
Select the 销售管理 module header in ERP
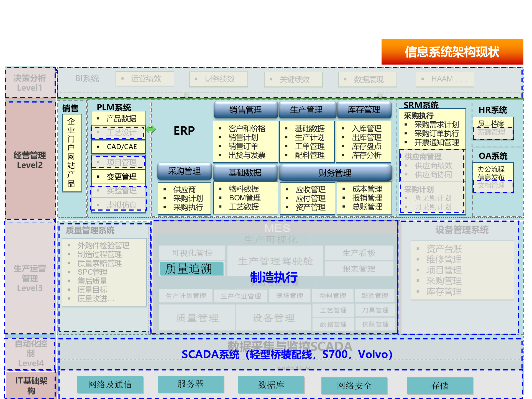pyautogui.click(x=245, y=109)
